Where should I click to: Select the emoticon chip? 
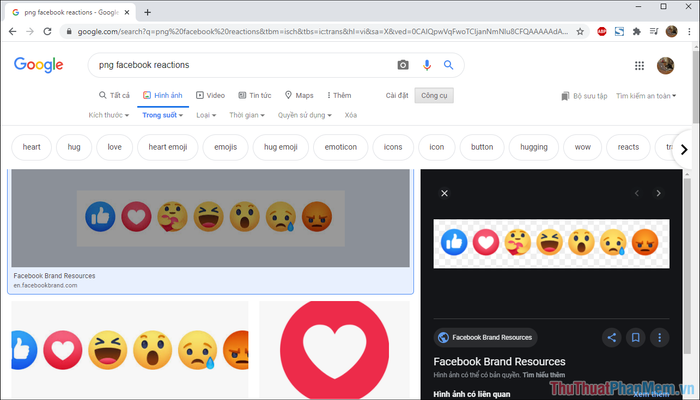click(341, 147)
